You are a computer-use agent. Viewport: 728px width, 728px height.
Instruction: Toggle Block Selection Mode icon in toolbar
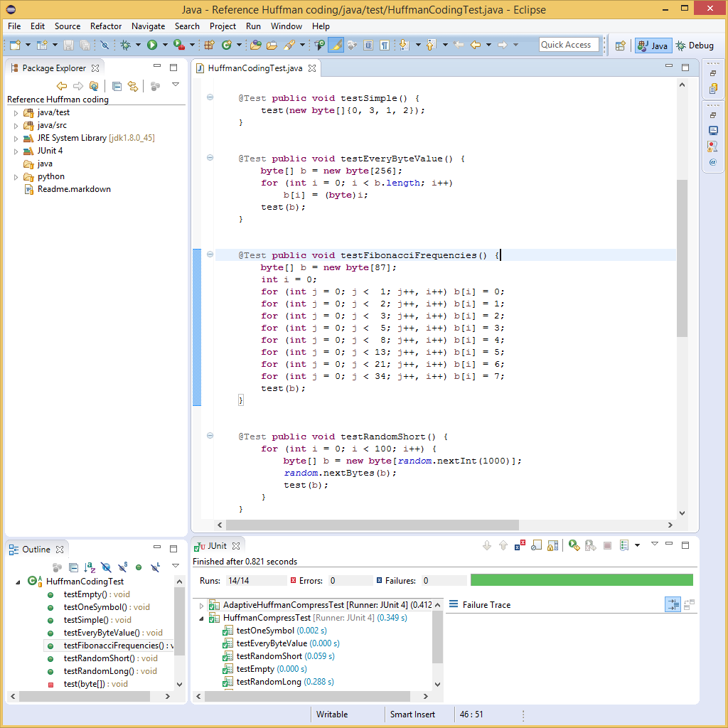[368, 45]
